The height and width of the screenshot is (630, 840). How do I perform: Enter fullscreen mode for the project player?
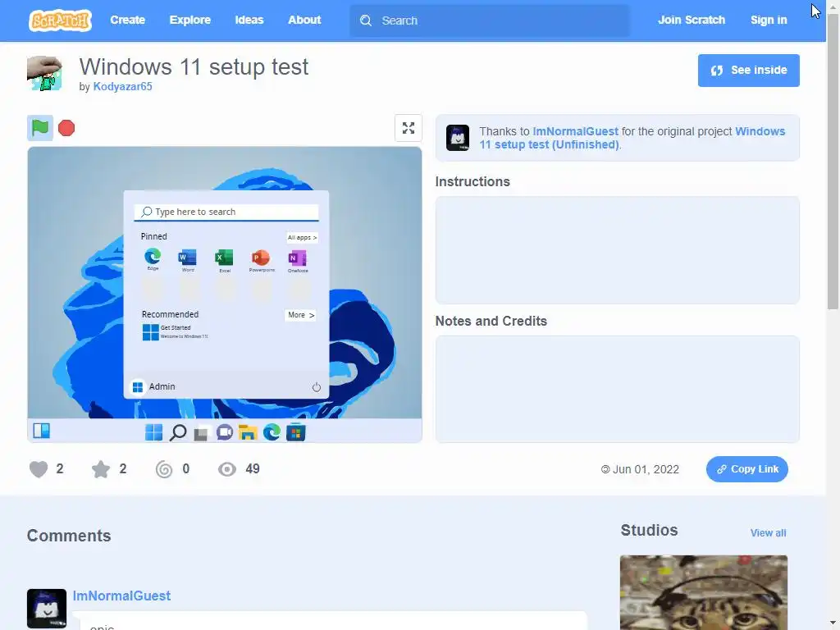(409, 128)
